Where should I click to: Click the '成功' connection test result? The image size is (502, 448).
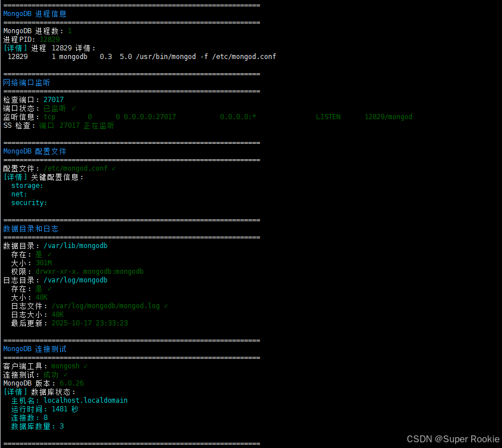51,375
